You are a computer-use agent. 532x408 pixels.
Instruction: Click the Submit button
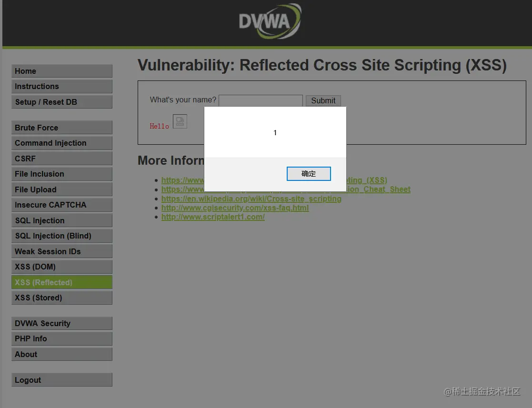[x=323, y=100]
